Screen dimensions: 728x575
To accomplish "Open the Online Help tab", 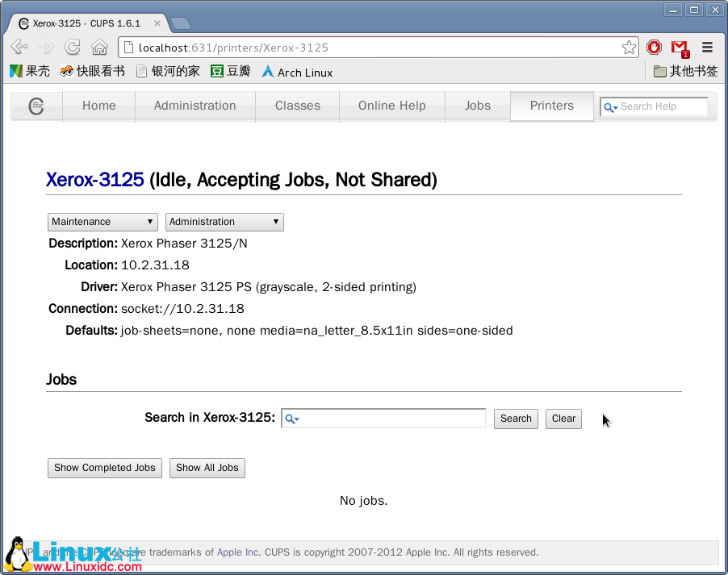I will pos(391,106).
